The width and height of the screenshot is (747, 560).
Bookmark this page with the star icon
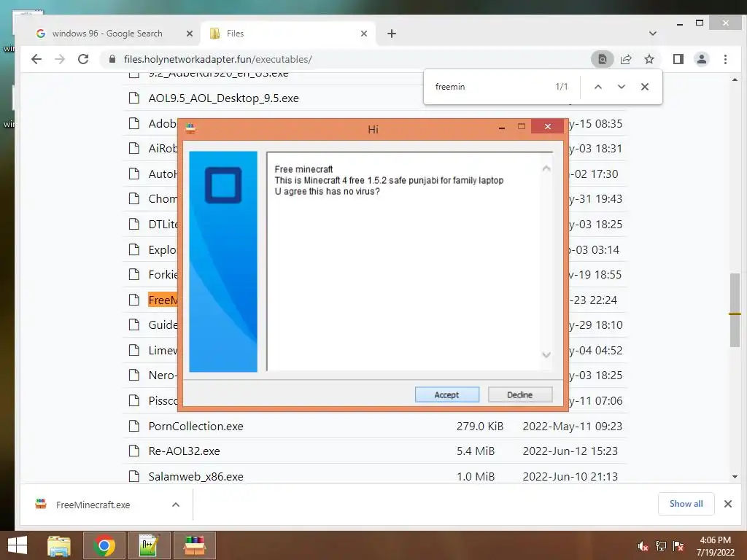[x=649, y=59]
